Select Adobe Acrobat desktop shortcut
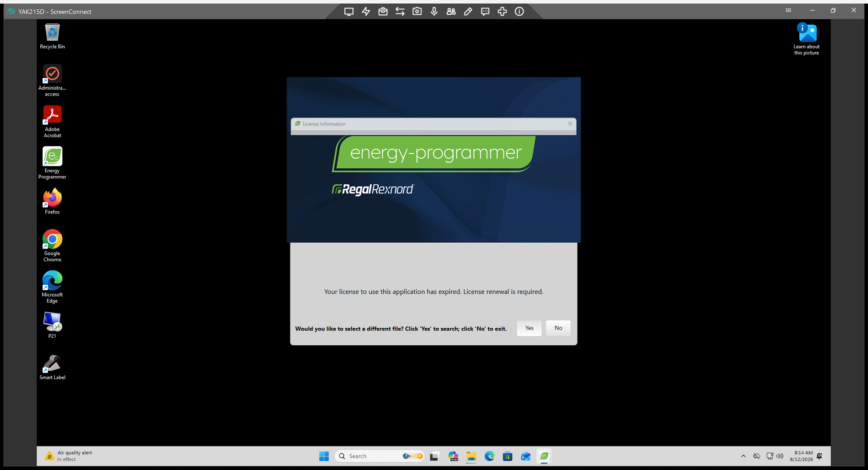 click(52, 122)
